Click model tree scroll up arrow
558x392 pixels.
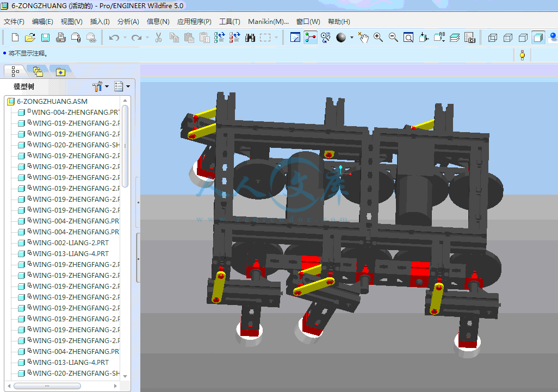[125, 101]
